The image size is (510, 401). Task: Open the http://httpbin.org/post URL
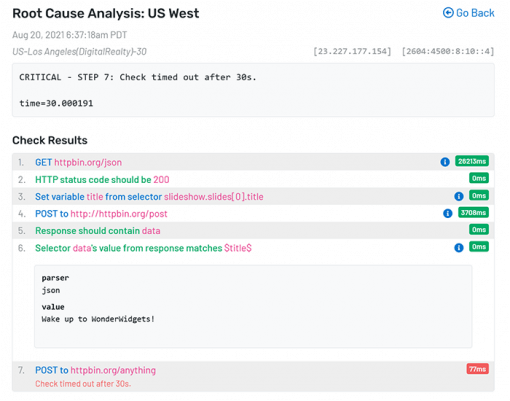click(x=119, y=214)
